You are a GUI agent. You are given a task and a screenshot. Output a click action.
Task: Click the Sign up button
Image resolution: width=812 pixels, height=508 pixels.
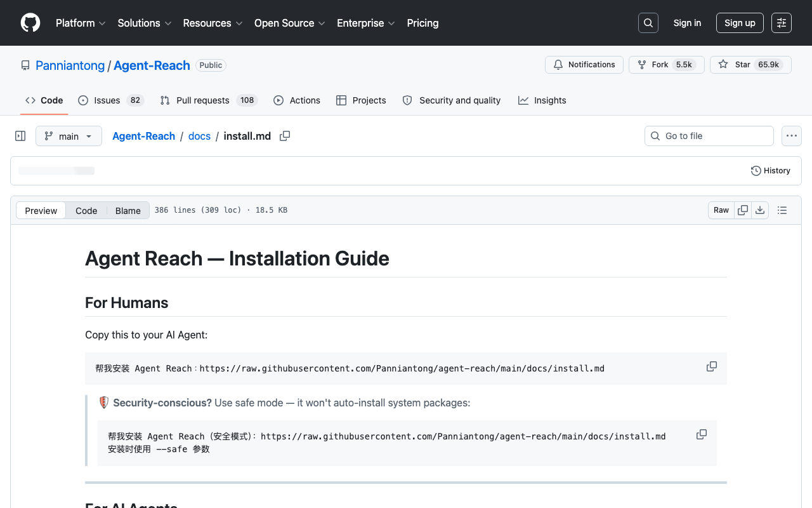740,23
